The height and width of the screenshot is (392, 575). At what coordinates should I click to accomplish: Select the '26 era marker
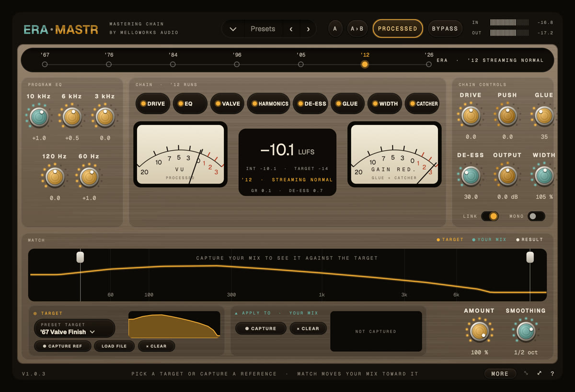(429, 64)
